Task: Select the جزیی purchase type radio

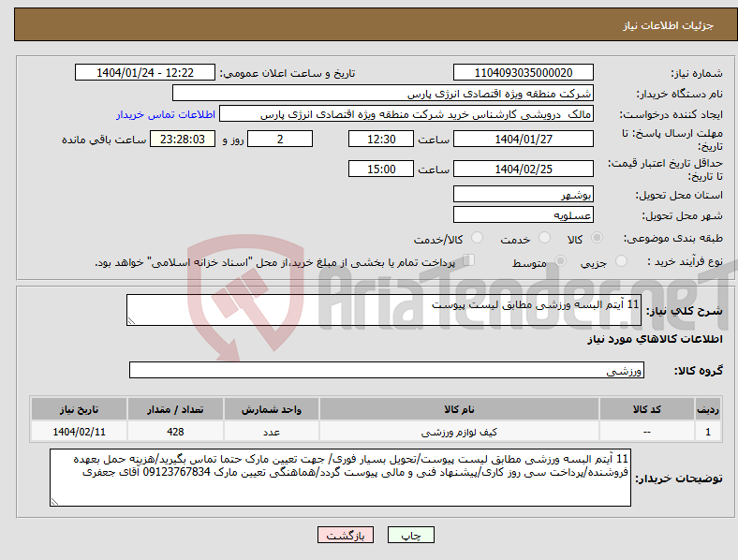Action: 621,260
